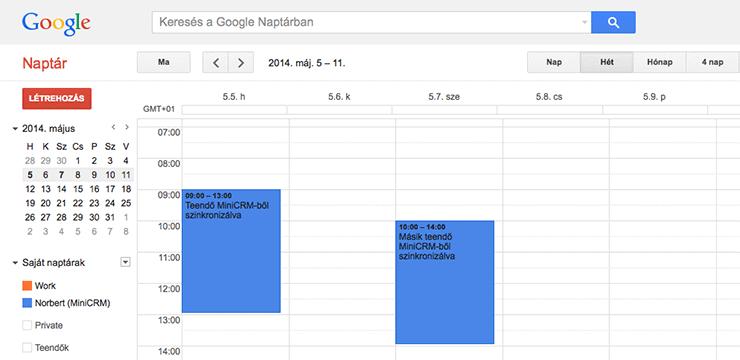Viewport: 740px width, 360px height.
Task: Go to next week with right arrow
Action: tap(241, 62)
